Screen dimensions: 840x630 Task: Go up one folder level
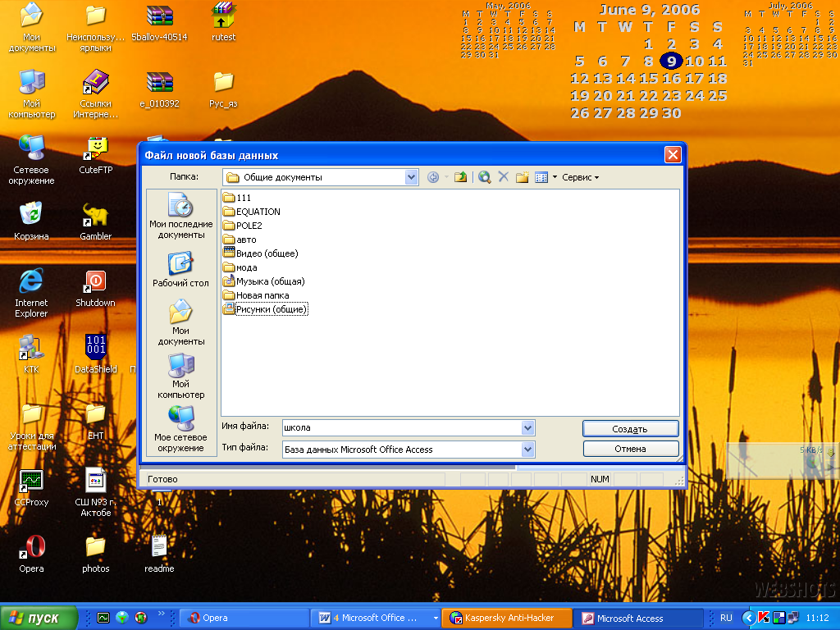coord(460,177)
